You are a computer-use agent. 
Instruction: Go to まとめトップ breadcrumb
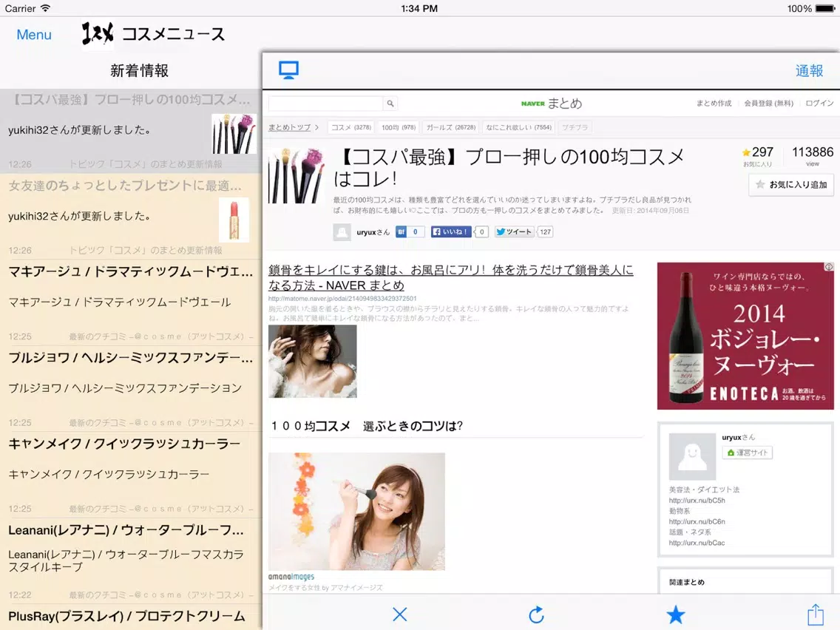(x=289, y=127)
